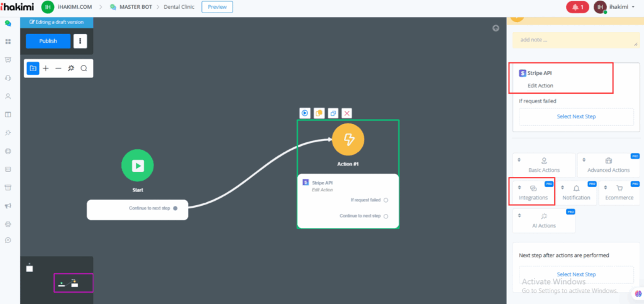Click the blue play icon above Action #1
This screenshot has height=304, width=644.
point(304,113)
